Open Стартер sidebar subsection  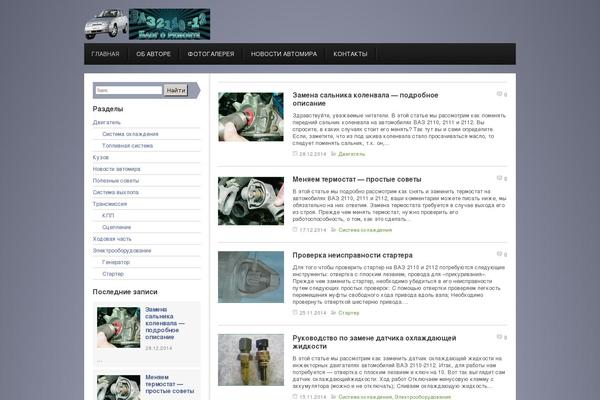coord(113,274)
